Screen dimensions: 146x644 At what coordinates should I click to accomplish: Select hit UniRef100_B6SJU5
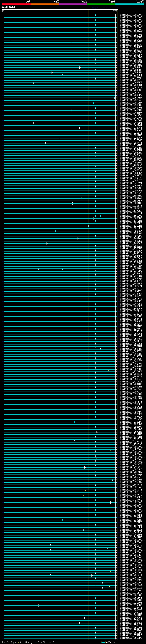(131, 215)
